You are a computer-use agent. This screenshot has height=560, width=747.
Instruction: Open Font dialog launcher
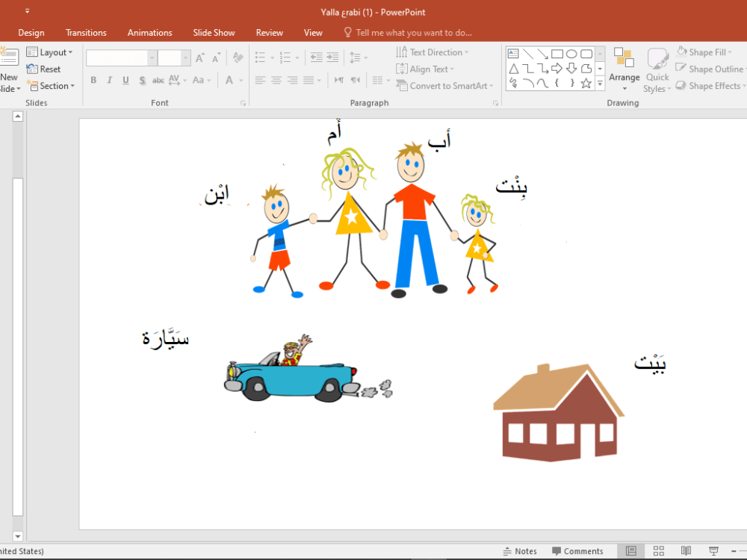[x=243, y=103]
